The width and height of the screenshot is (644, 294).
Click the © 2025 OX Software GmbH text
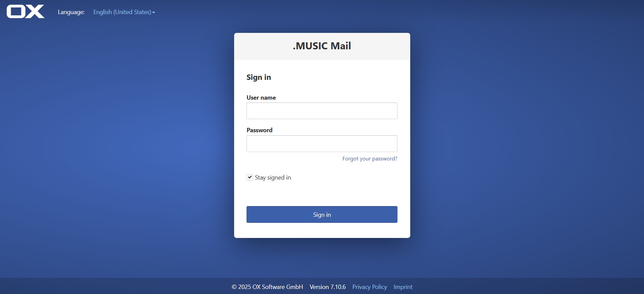click(x=267, y=287)
